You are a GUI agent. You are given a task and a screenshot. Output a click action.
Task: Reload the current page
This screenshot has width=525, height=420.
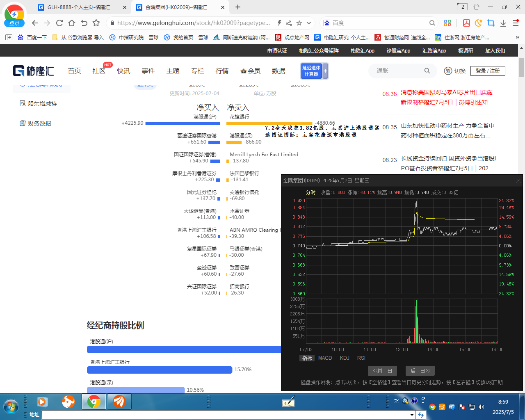point(59,23)
